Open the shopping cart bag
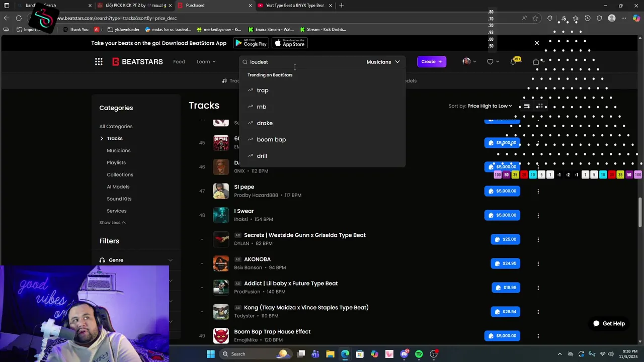 pos(536,62)
